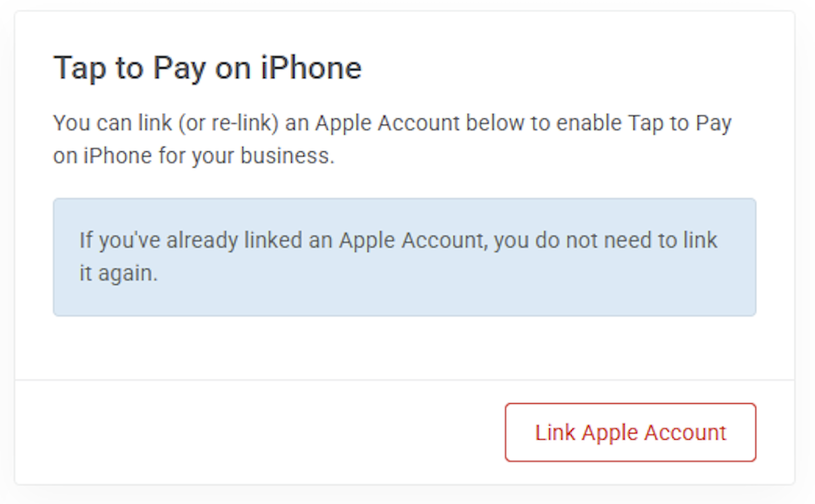Click empty space below the blue notice
The image size is (815, 504).
coord(404,348)
